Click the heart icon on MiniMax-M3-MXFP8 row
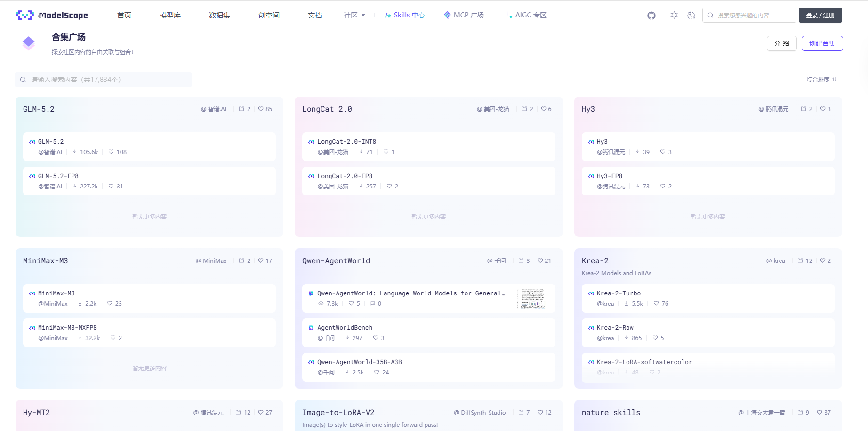 [x=113, y=338]
